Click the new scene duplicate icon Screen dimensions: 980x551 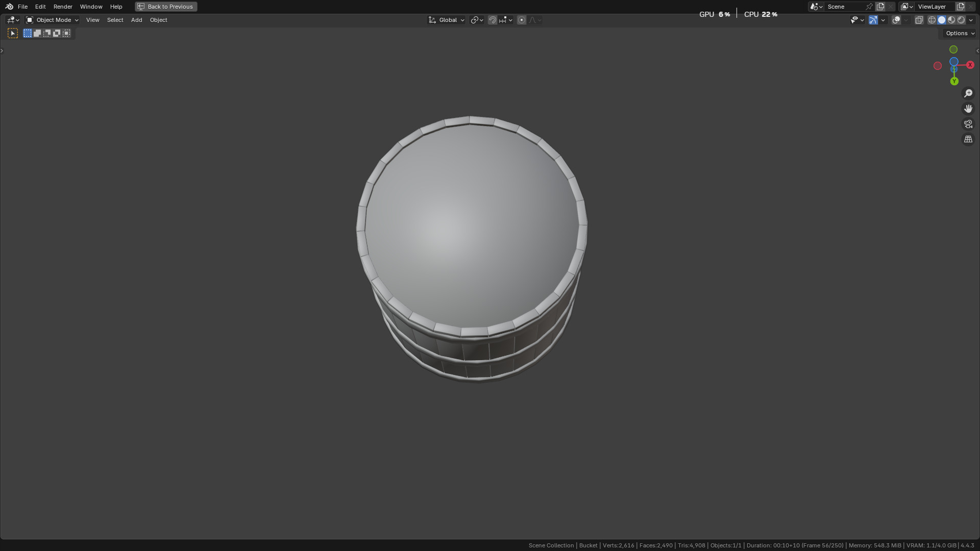point(880,7)
